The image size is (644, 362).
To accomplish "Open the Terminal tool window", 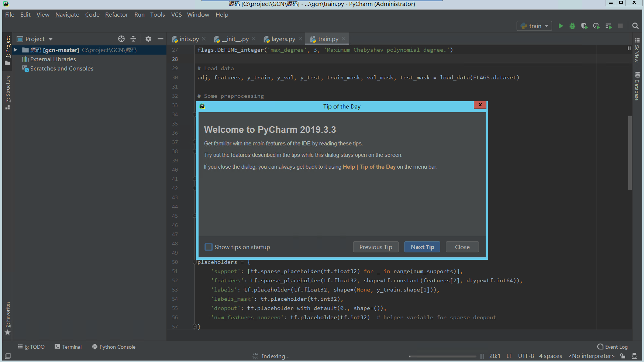I will click(x=68, y=347).
